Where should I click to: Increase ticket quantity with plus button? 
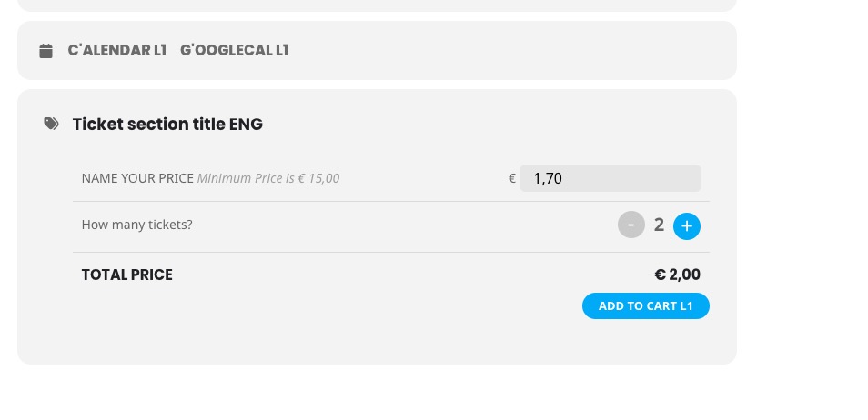point(686,226)
